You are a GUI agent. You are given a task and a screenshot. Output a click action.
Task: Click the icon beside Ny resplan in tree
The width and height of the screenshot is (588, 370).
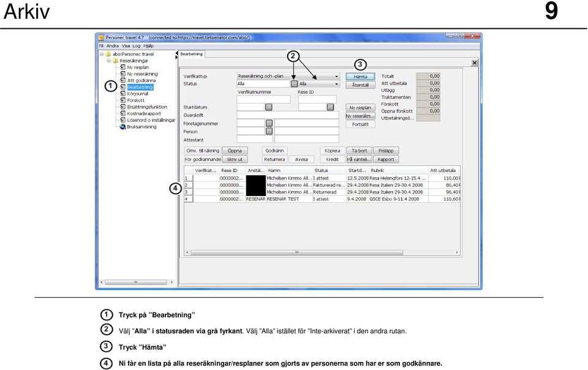(123, 67)
